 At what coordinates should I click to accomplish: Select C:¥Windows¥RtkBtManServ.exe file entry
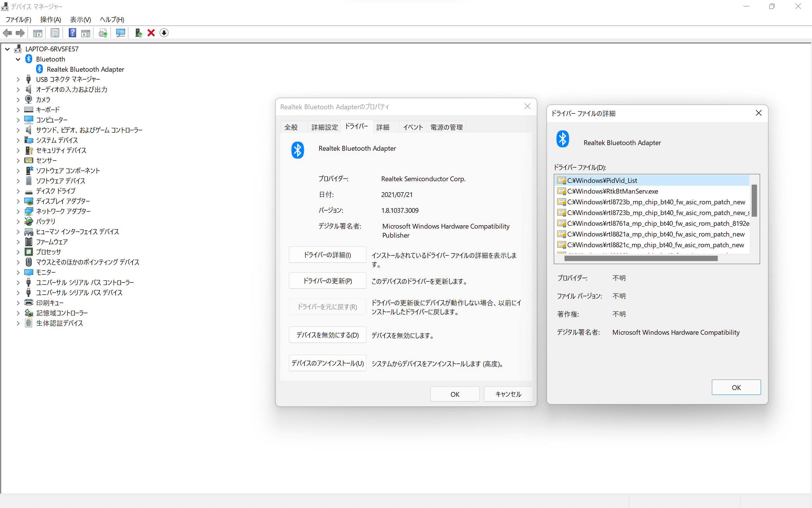tap(652, 191)
